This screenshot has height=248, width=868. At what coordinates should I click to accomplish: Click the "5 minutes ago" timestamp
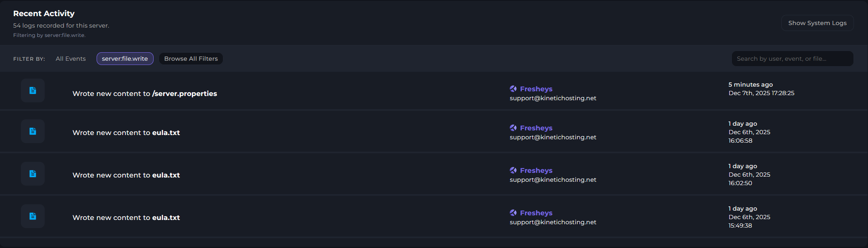751,85
